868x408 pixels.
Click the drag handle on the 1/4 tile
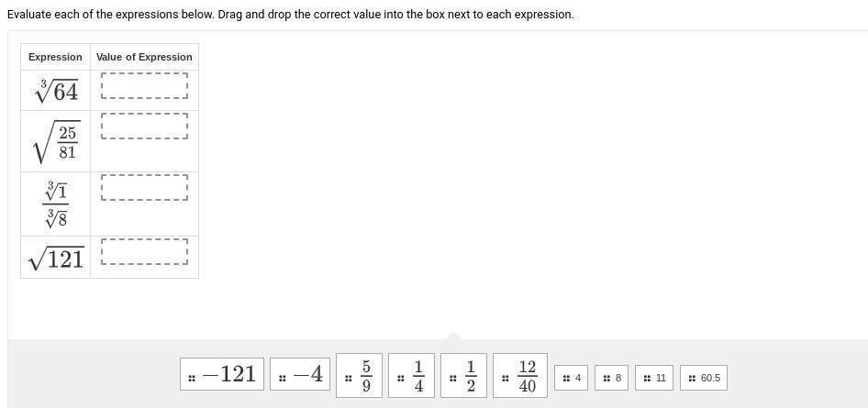[400, 379]
